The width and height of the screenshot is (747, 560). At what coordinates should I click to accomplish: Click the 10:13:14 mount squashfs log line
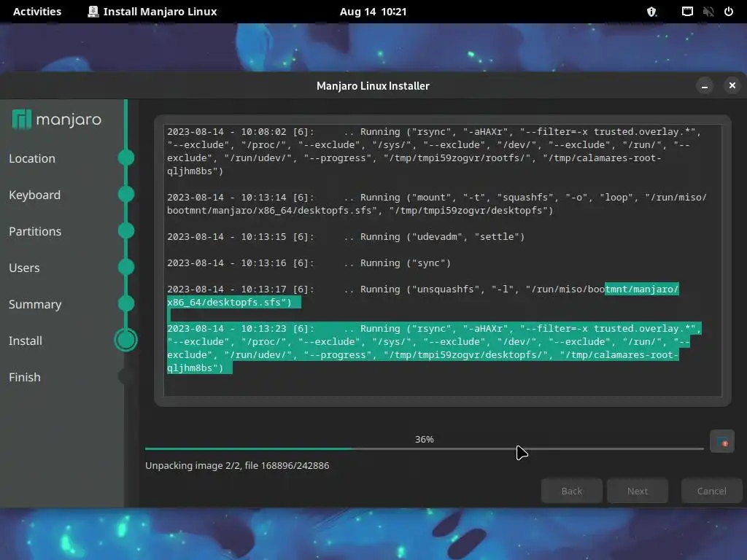point(437,204)
